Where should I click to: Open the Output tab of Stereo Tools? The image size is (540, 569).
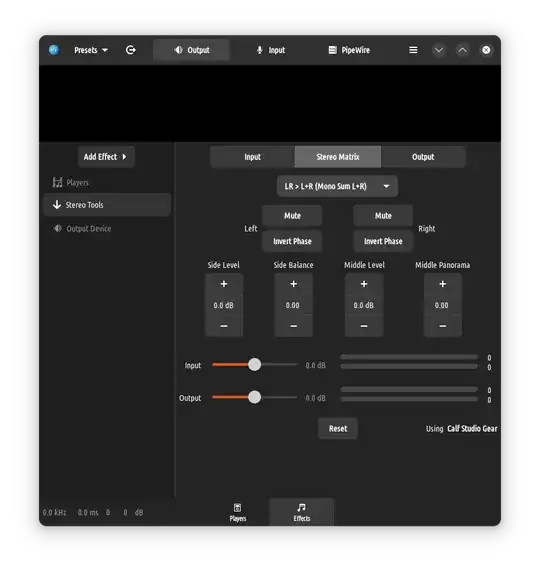423,157
